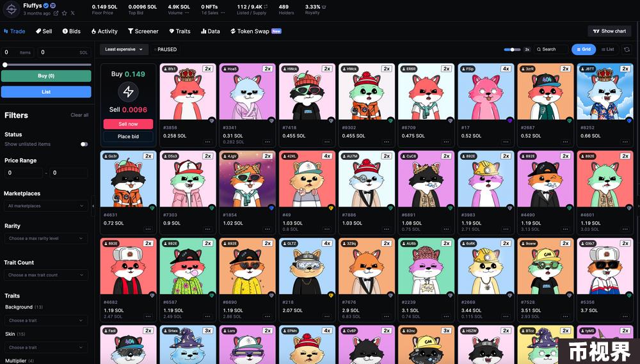Refresh listings with the circular arrows icon
This screenshot has height=364, width=640.
pyautogui.click(x=627, y=49)
